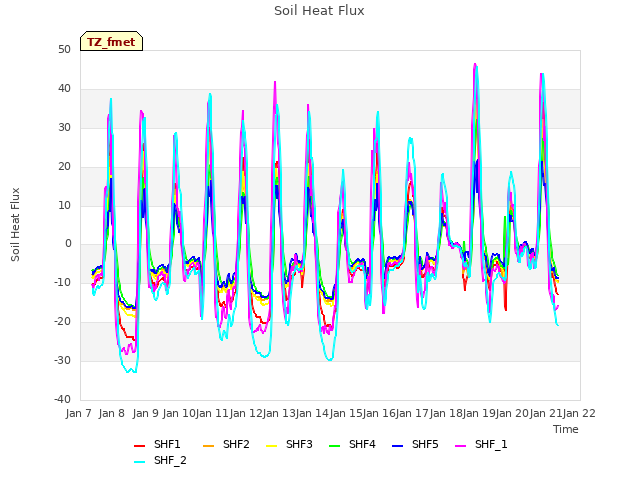Click the Jan 20 x-axis tick label

point(513,413)
